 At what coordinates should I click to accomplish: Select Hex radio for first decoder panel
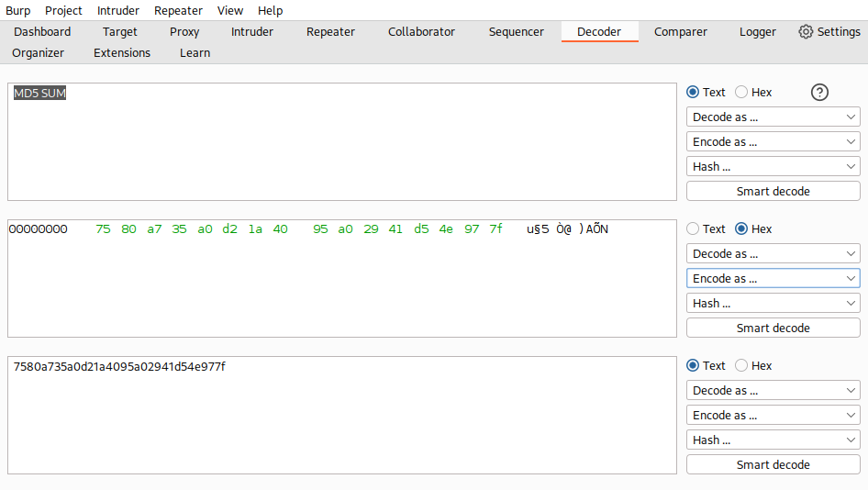(741, 93)
